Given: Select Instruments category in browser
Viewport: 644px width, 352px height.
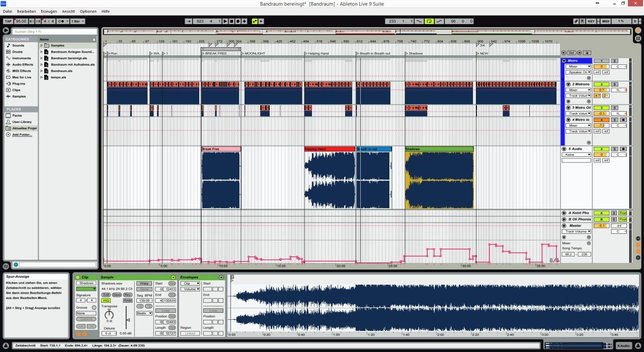Looking at the screenshot, I should click(22, 58).
